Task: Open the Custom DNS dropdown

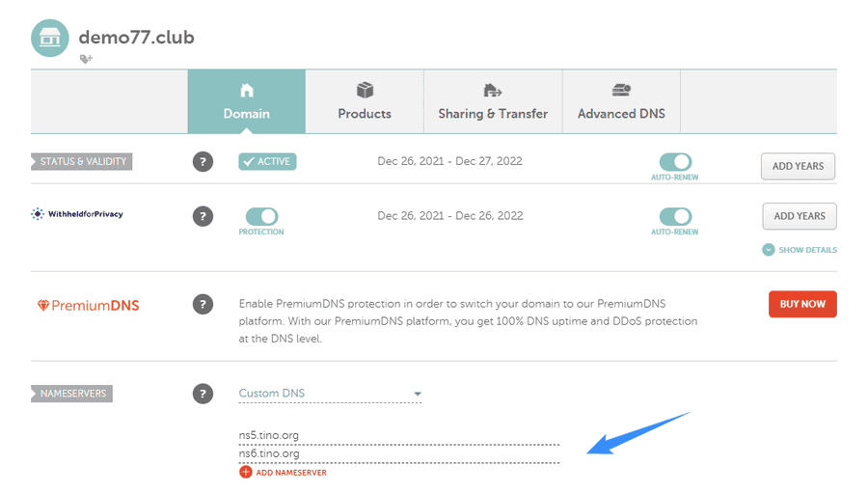Action: [x=330, y=394]
